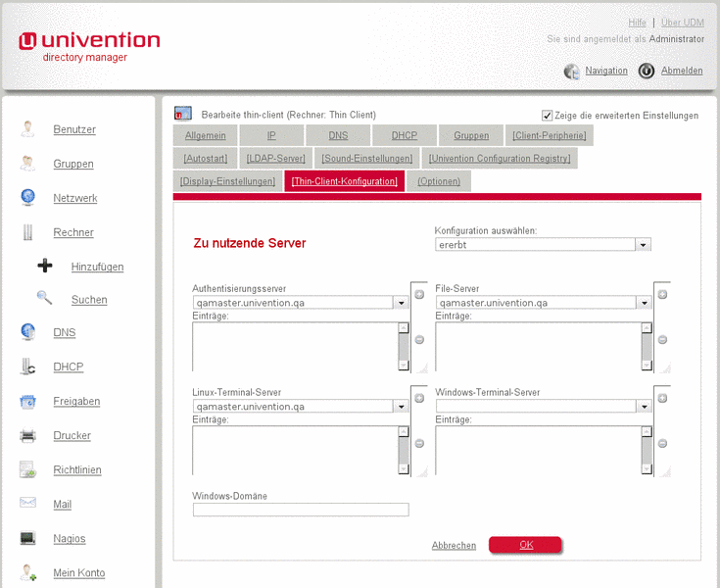Click the plus icon beside Hinzufügen
Viewport: 720px width, 588px height.
point(44,266)
